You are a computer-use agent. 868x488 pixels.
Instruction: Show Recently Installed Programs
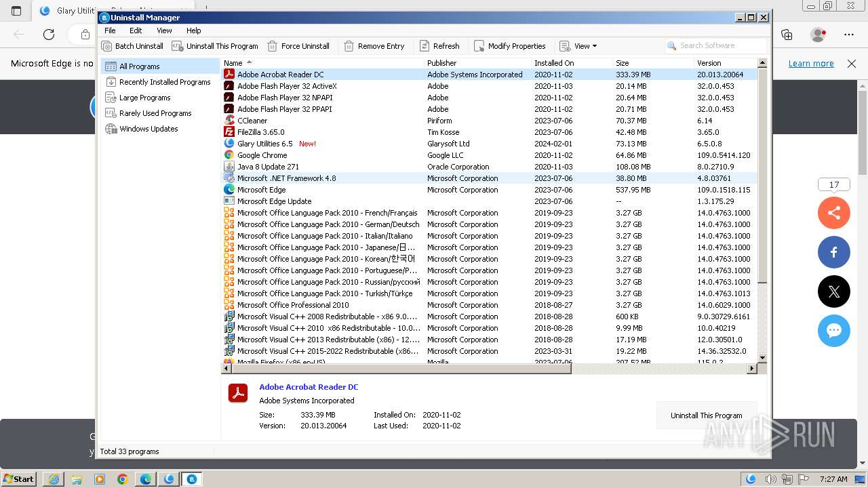pyautogui.click(x=160, y=82)
